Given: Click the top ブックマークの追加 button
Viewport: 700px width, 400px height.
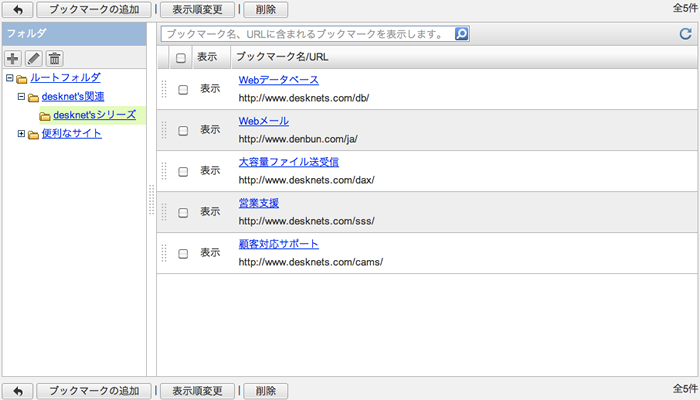Looking at the screenshot, I should click(94, 9).
